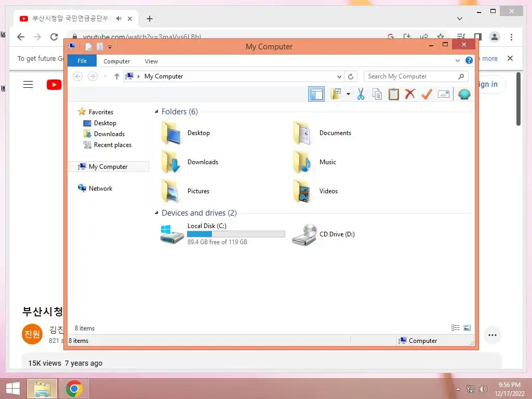532x399 pixels.
Task: Select Downloads under Favorites
Action: coord(109,134)
